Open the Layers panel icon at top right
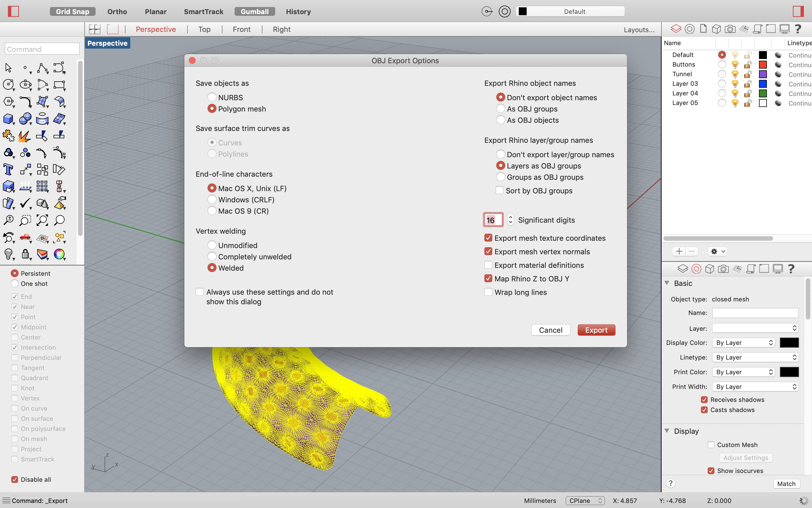This screenshot has width=812, height=508. pyautogui.click(x=676, y=29)
